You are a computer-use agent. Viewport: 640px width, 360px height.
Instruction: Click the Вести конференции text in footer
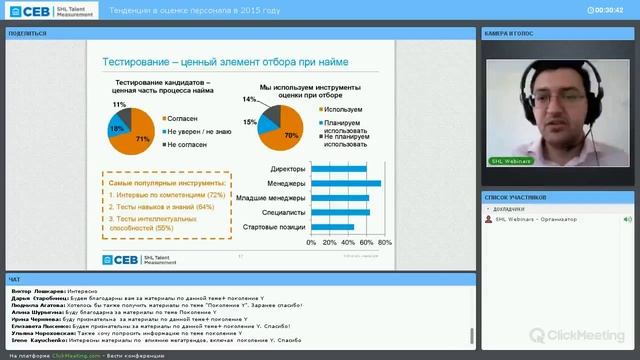(x=136, y=356)
